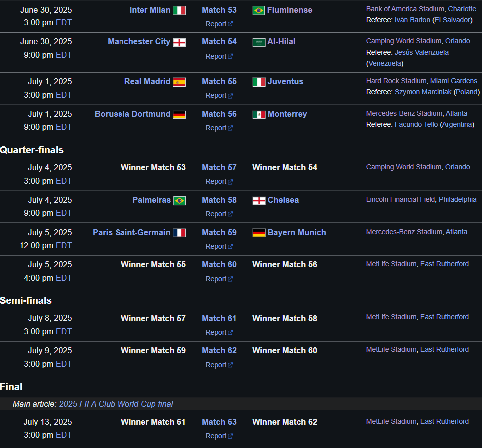Screen dimensions: 482x448
Task: Open Camping World Stadium link in Match 57 row
Action: [404, 167]
